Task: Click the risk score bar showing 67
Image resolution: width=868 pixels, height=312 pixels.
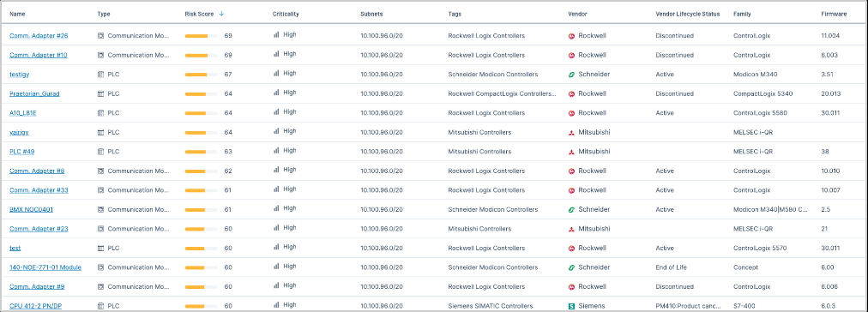Action: coord(201,74)
